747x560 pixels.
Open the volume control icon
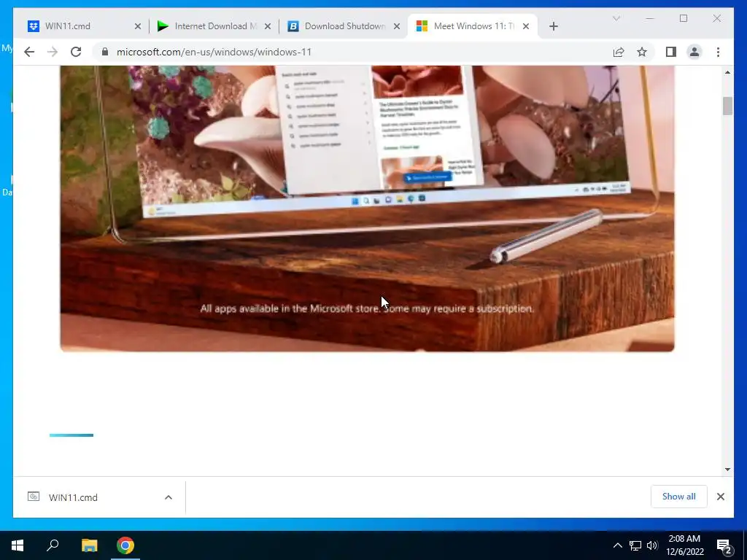click(x=653, y=545)
